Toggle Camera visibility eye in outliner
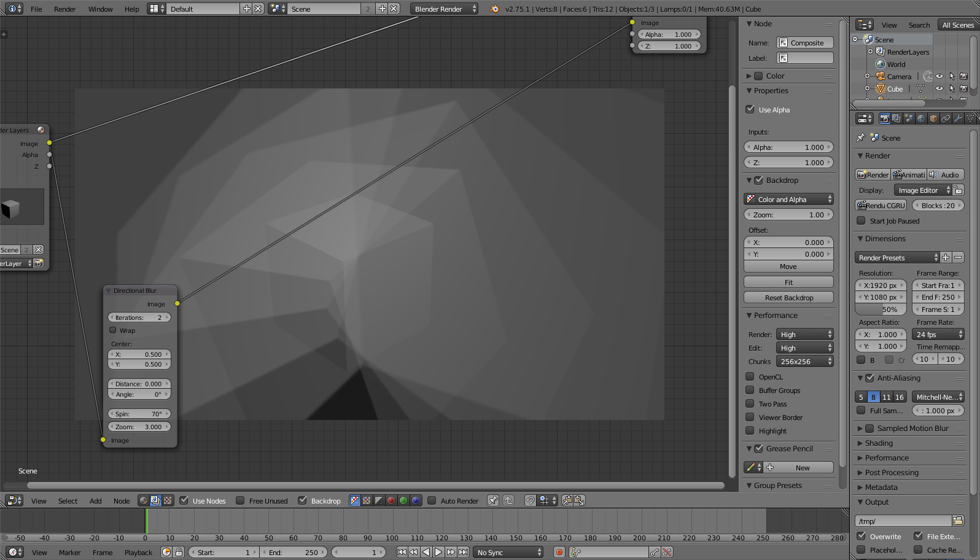 pos(939,76)
